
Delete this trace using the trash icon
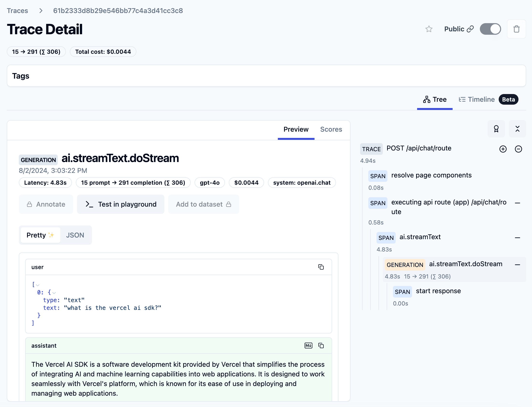point(516,29)
